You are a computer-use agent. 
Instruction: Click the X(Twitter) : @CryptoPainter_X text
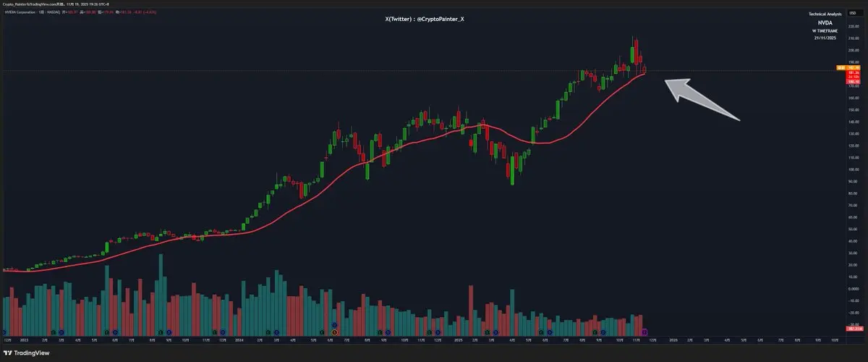point(425,20)
